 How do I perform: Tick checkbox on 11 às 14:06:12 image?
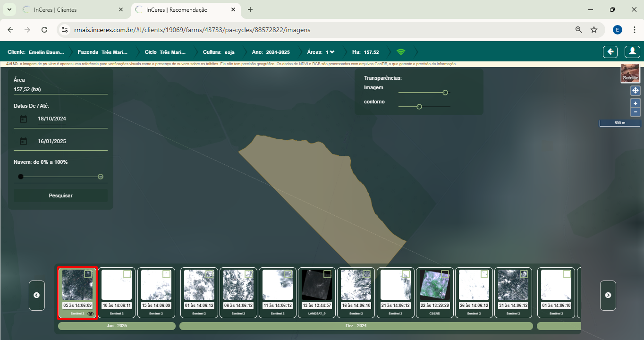click(288, 274)
